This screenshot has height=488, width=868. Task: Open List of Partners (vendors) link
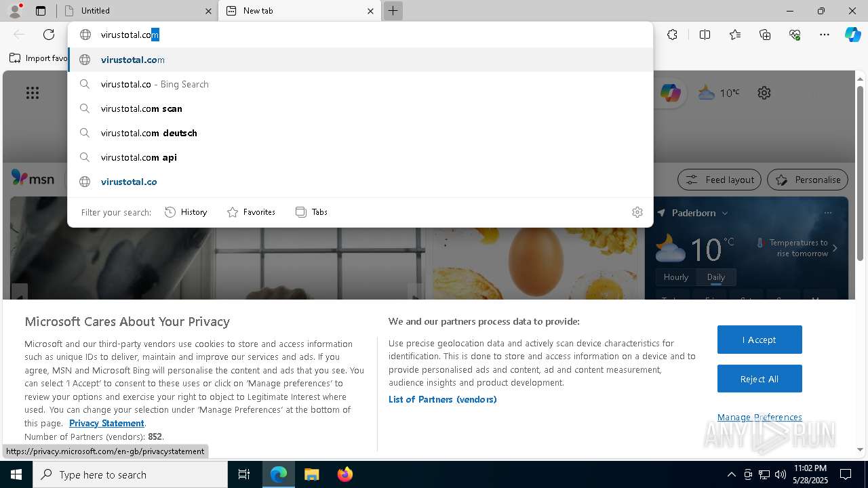click(442, 399)
